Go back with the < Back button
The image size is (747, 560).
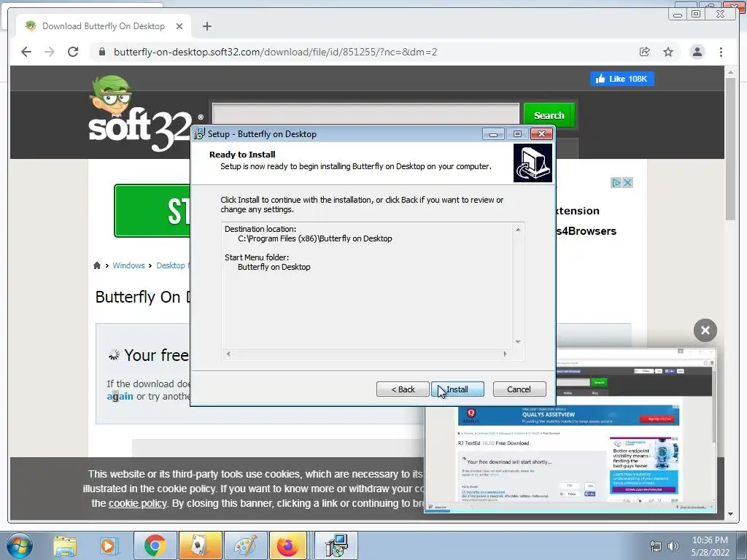point(403,389)
